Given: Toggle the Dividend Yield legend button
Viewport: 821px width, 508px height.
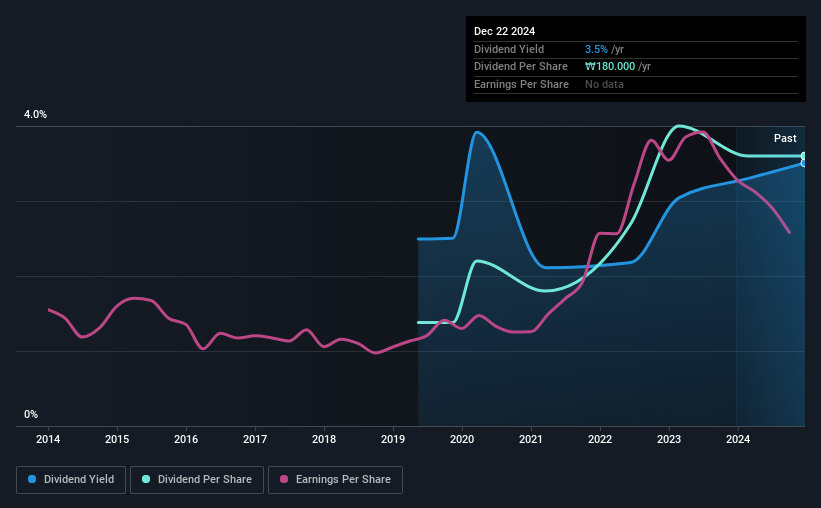Looking at the screenshot, I should click(x=71, y=480).
